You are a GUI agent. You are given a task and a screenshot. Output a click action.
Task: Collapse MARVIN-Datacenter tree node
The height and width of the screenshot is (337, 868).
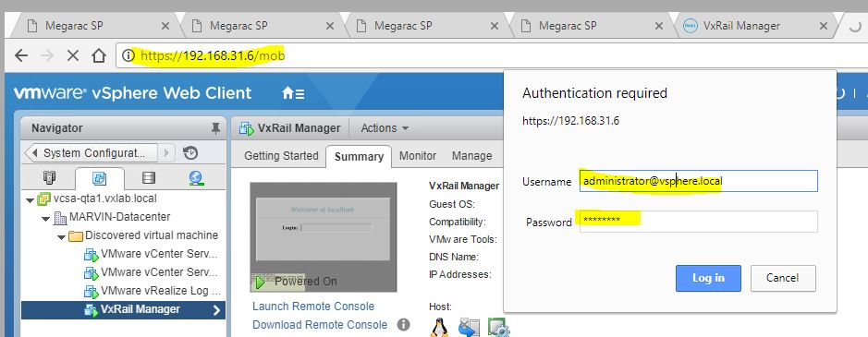pyautogui.click(x=46, y=218)
